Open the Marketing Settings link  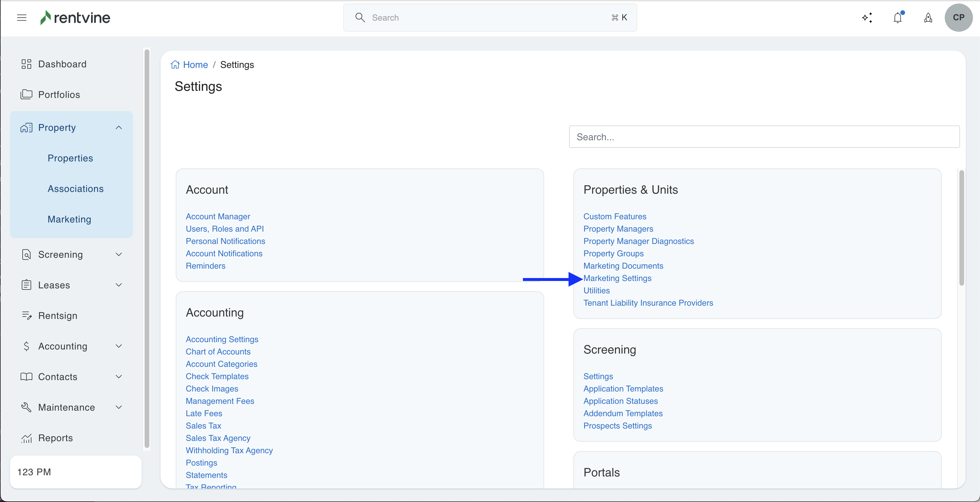(x=617, y=278)
